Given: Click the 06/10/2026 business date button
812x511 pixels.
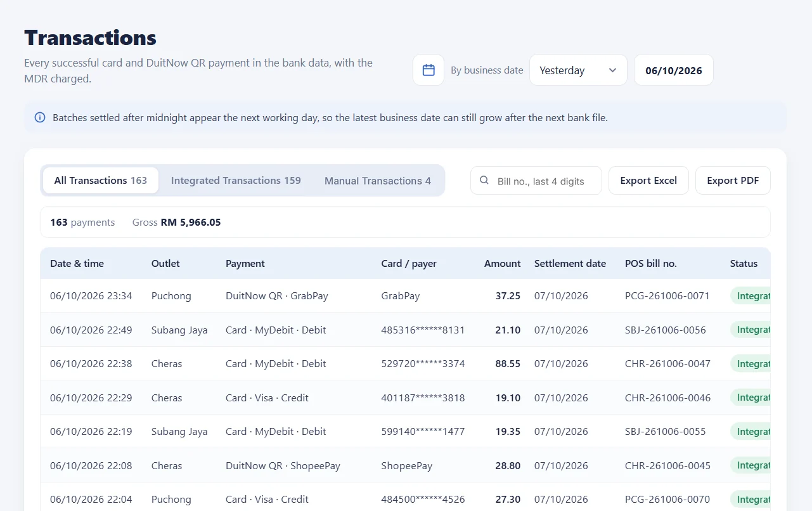Looking at the screenshot, I should [x=674, y=70].
